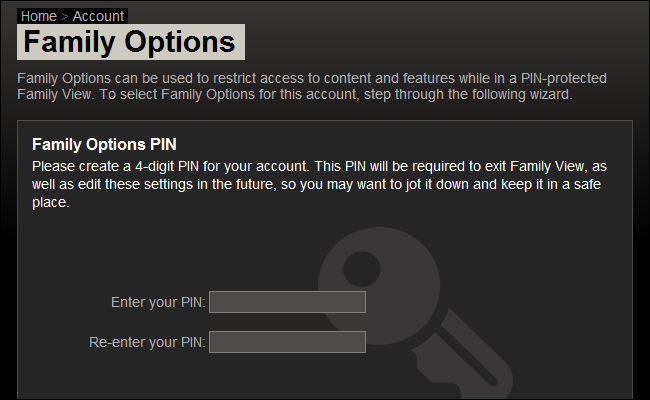Screen dimensions: 650x400
Task: Click the Family Options page title
Action: [x=130, y=42]
